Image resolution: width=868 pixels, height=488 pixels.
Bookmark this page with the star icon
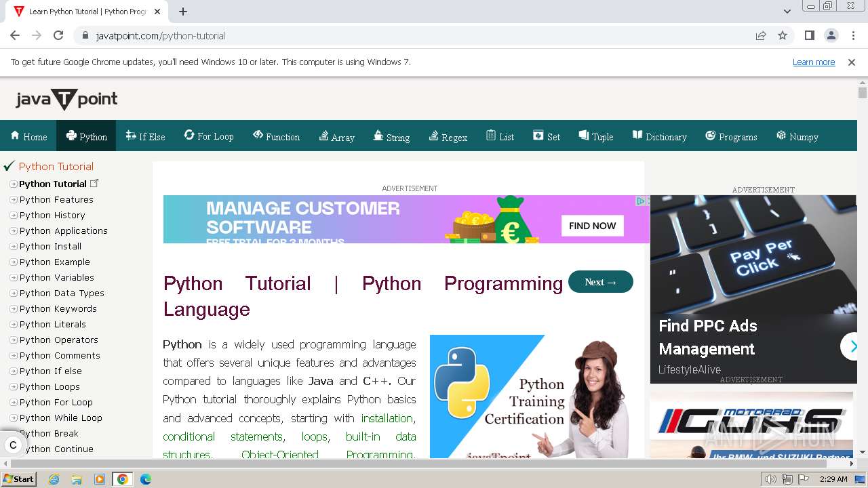coord(783,35)
